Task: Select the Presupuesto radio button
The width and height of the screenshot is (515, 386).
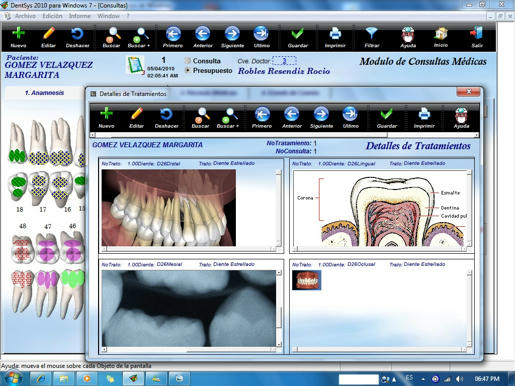Action: pos(188,70)
